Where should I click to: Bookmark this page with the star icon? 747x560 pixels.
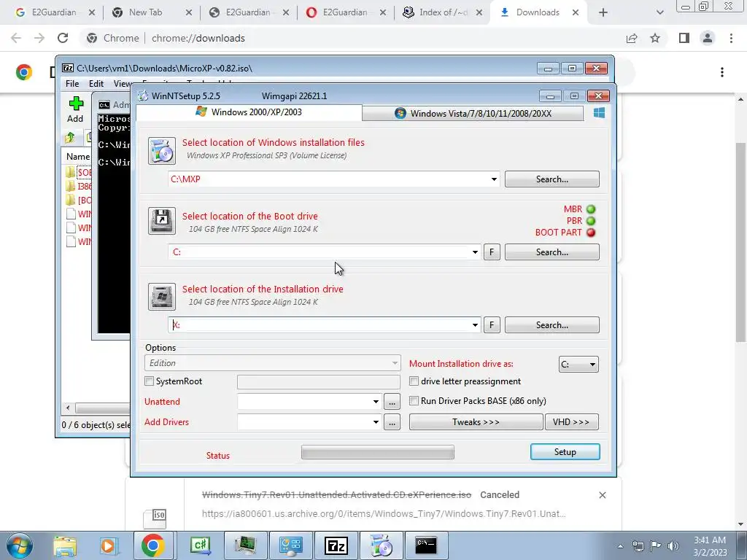pyautogui.click(x=655, y=38)
